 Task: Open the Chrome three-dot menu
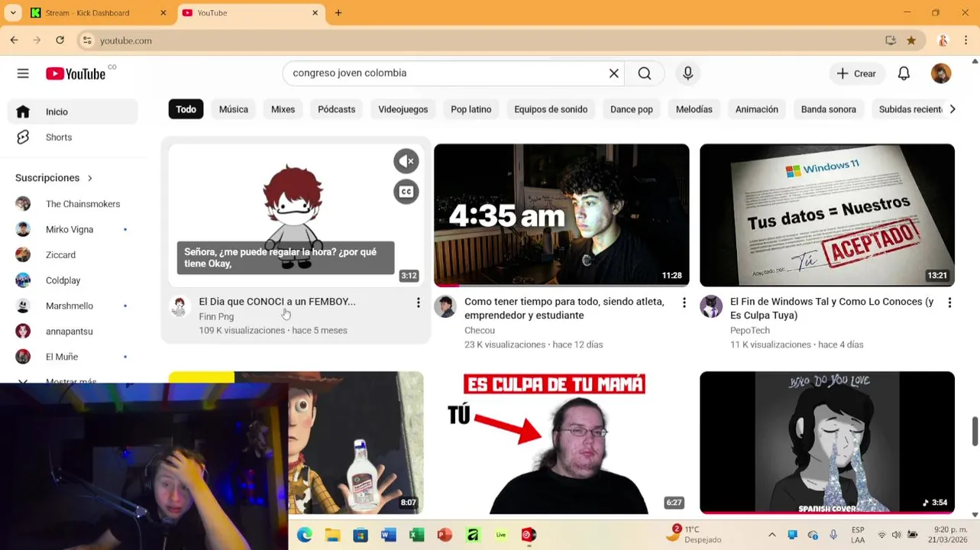click(965, 40)
